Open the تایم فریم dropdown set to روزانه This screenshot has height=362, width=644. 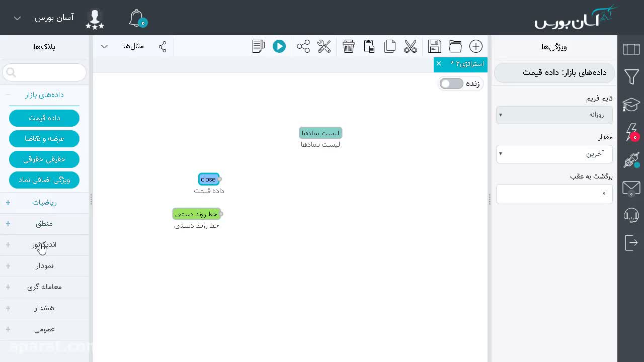pos(554,115)
